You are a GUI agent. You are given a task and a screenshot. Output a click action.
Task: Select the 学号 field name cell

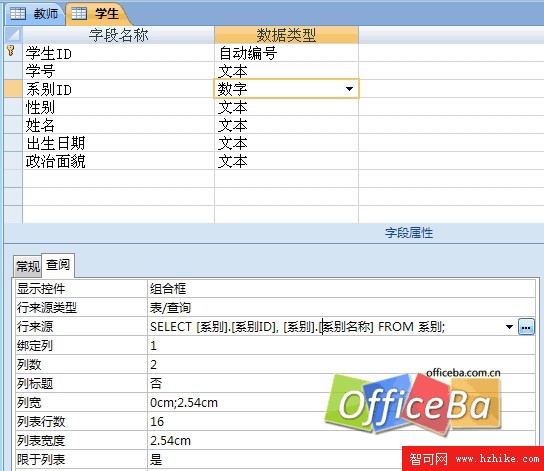[x=118, y=71]
